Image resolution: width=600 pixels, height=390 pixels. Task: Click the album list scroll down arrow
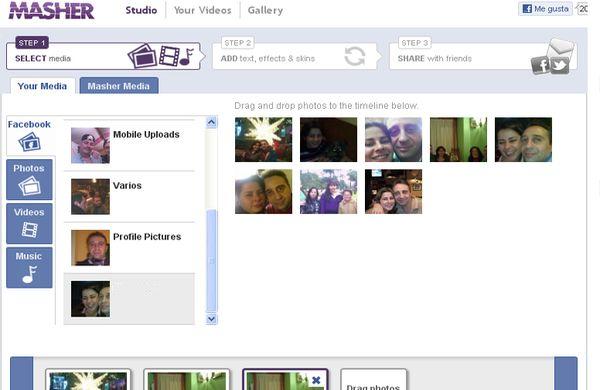point(211,319)
